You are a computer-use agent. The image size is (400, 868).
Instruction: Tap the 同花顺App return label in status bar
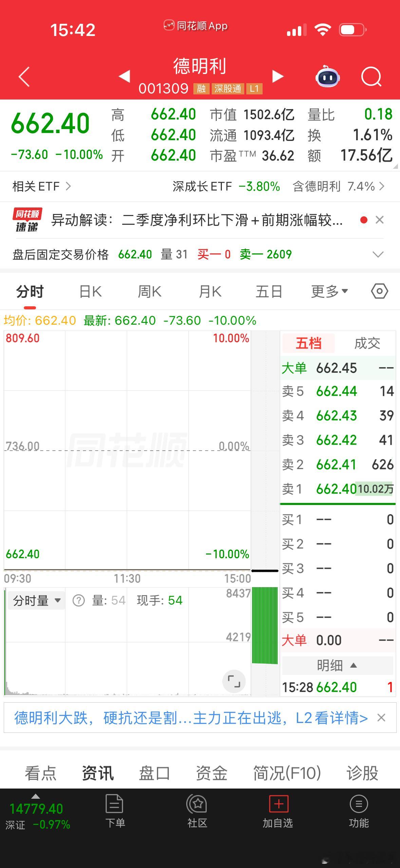(196, 25)
